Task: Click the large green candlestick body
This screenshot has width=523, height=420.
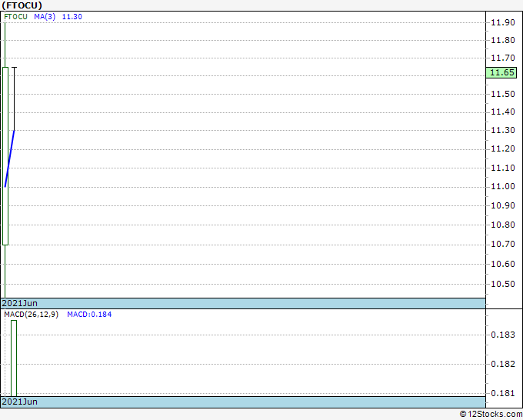Action: coord(5,156)
